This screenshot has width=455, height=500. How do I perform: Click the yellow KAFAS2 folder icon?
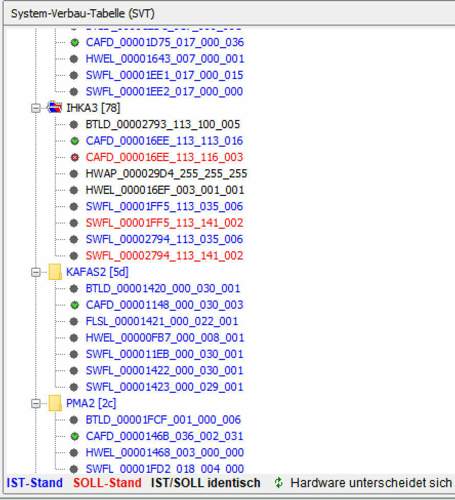[55, 272]
